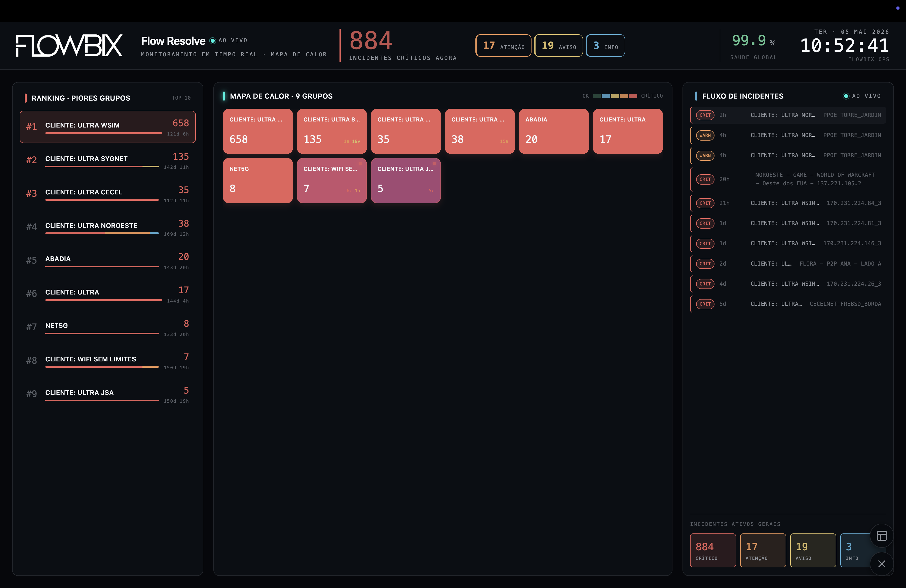Open ranking row #1 CLIENTE: ULTRA WSIM
This screenshot has height=588, width=906.
[108, 127]
